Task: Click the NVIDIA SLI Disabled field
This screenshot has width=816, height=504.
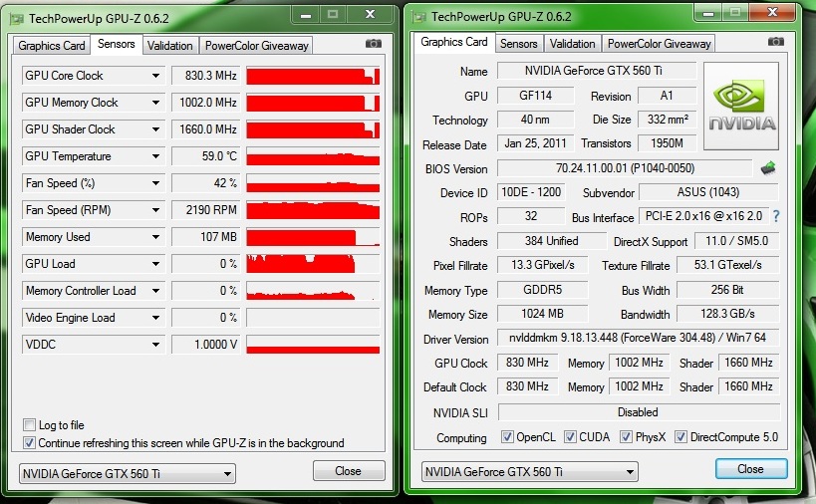Action: tap(639, 412)
